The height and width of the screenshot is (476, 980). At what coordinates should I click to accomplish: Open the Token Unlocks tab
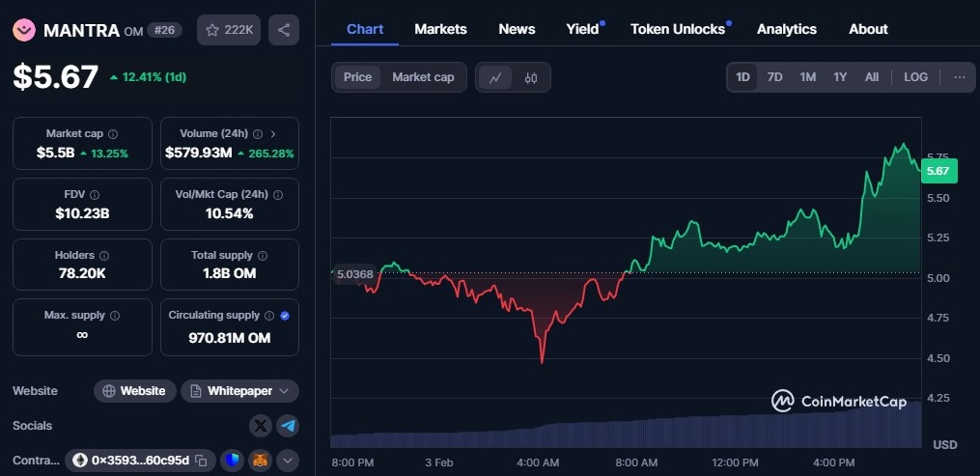coord(678,29)
